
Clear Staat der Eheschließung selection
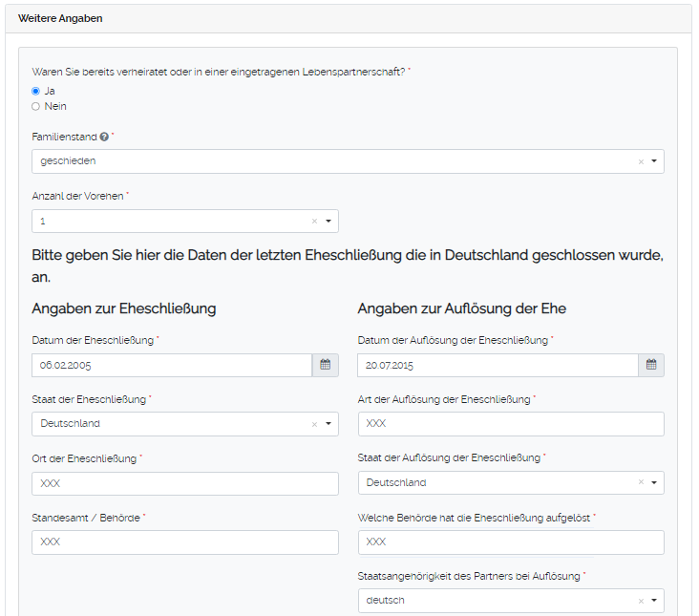(x=314, y=424)
